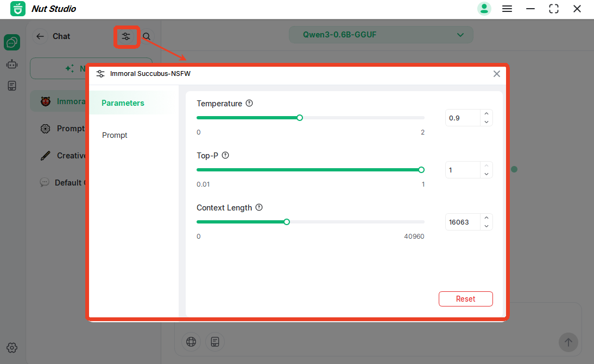
Task: Decrease Temperature with the down arrow
Action: point(486,122)
